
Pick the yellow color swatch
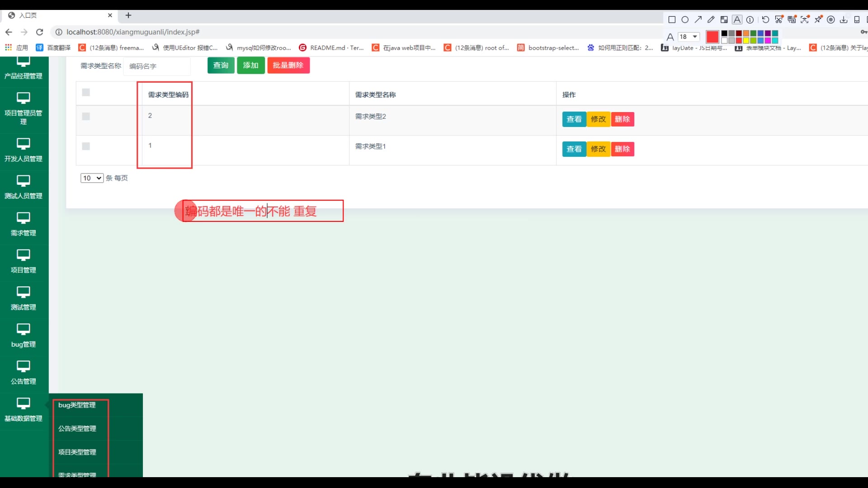[x=746, y=41]
